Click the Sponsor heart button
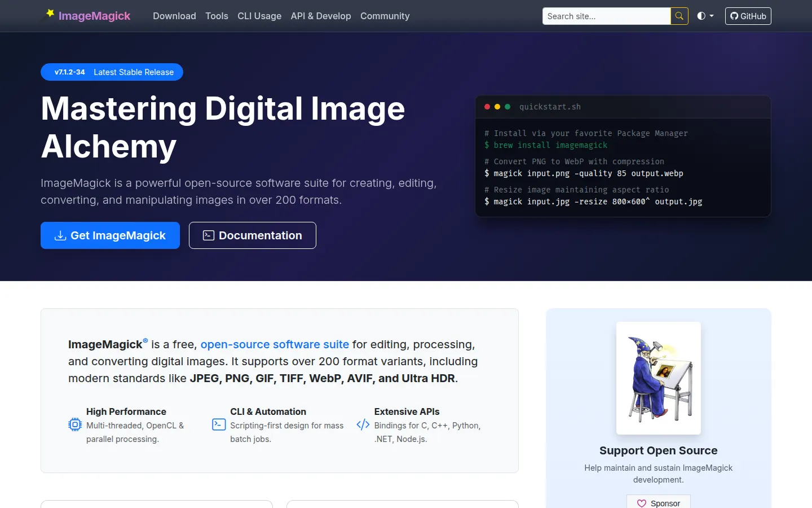This screenshot has height=508, width=812. pyautogui.click(x=659, y=502)
